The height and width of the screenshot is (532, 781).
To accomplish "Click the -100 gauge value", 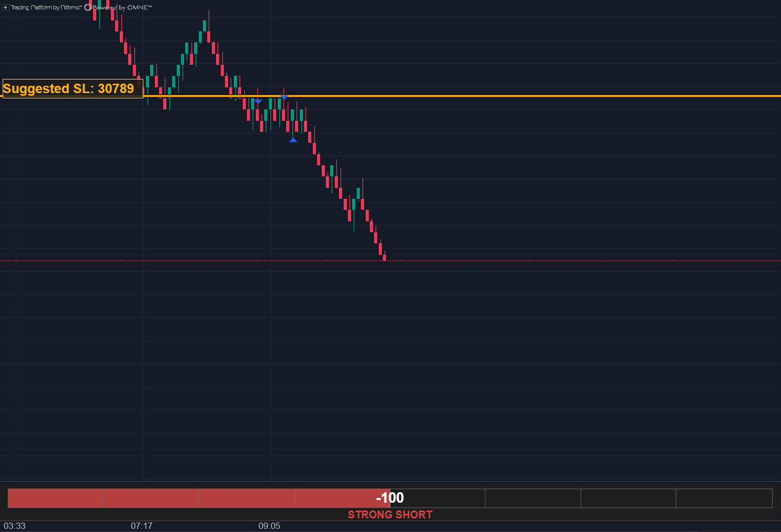I will 390,497.
